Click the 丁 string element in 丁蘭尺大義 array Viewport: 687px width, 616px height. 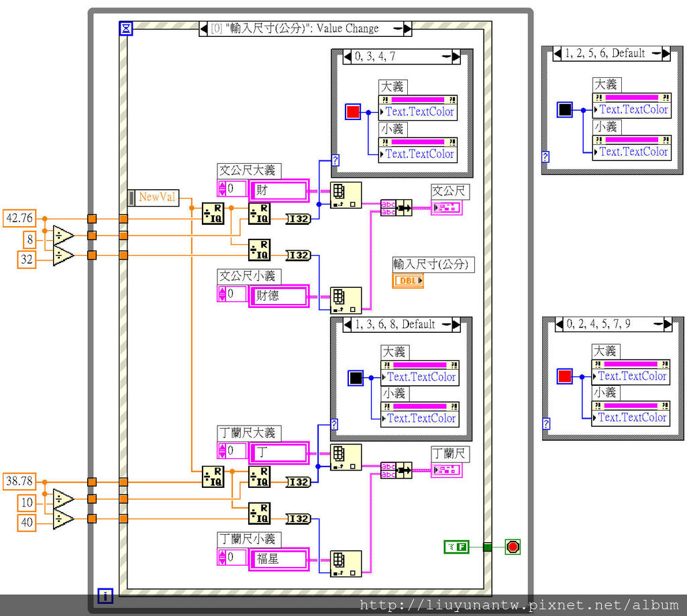pyautogui.click(x=279, y=452)
